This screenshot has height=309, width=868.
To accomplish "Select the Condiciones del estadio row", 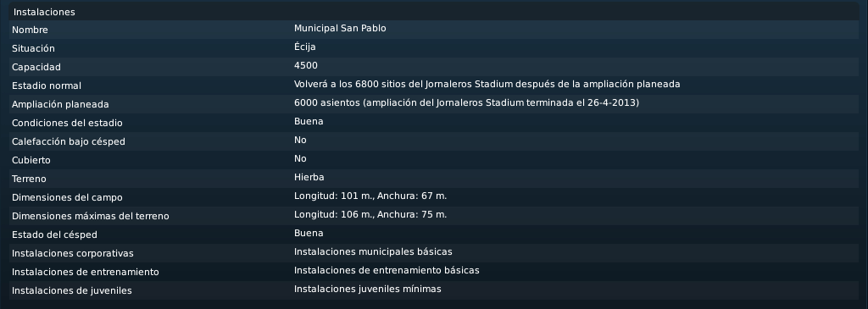I will point(434,123).
